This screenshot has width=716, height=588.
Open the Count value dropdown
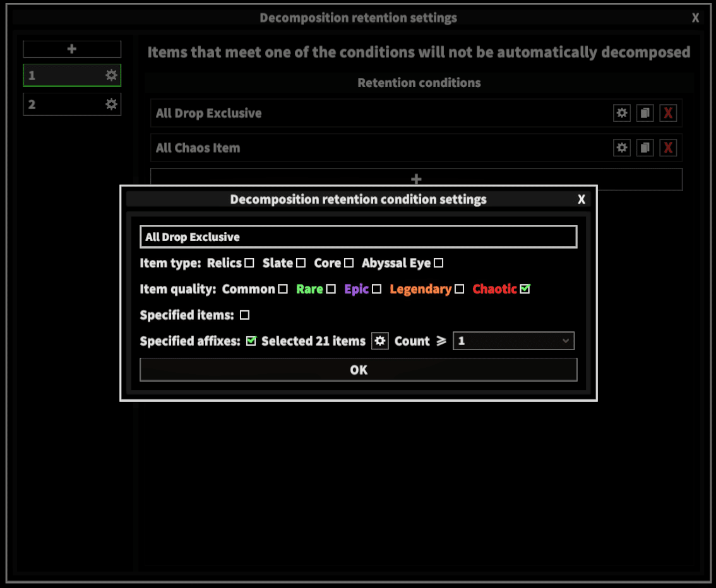(513, 341)
